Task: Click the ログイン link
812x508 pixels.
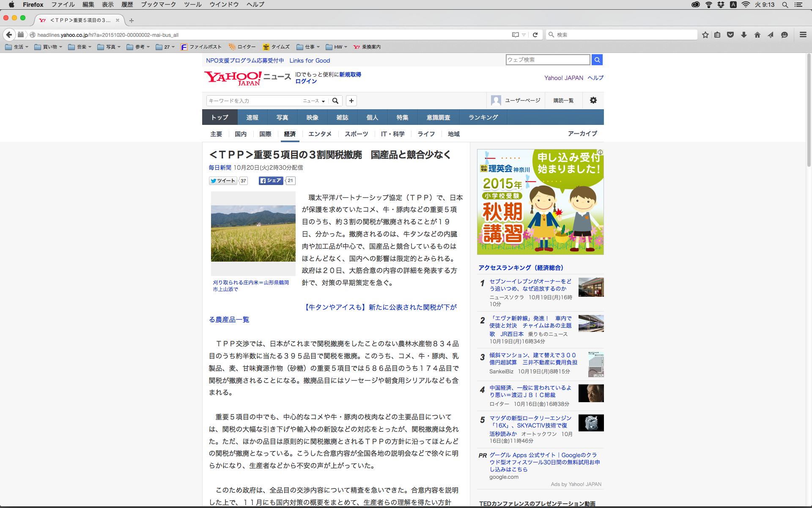Action: pos(306,81)
